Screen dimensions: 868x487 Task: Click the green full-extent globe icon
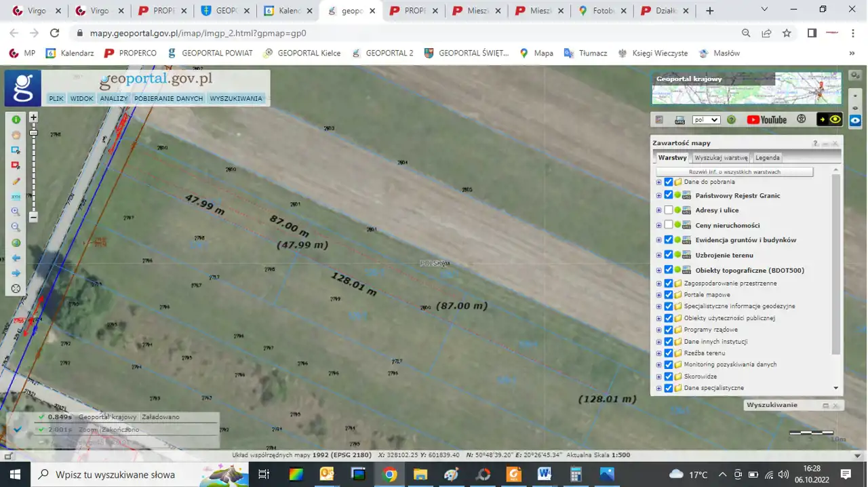pos(16,243)
